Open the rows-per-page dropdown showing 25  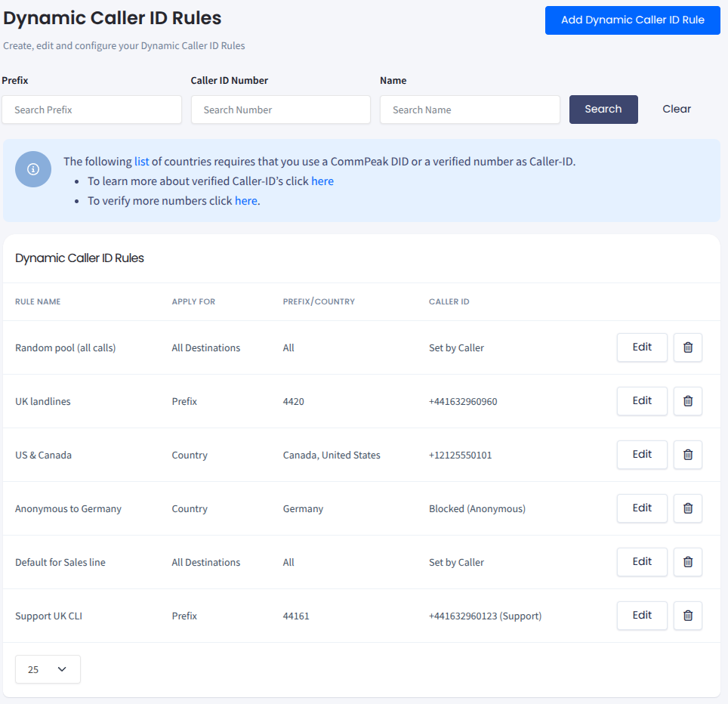click(x=48, y=669)
